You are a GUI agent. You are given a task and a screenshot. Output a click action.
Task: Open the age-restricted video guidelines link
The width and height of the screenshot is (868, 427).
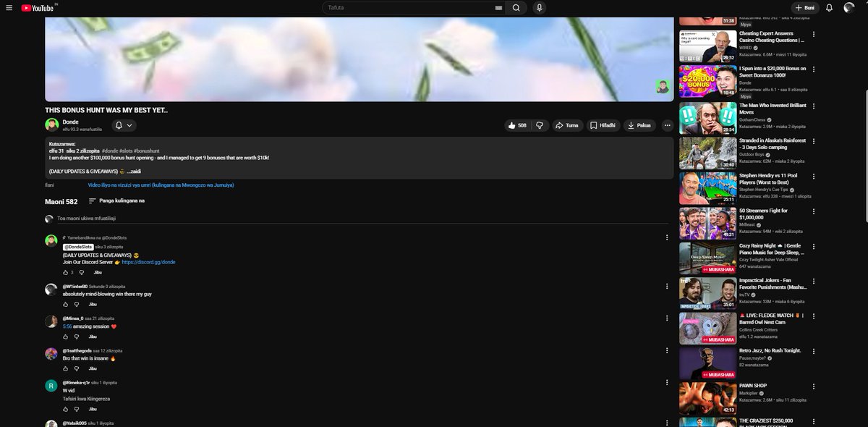pos(161,185)
